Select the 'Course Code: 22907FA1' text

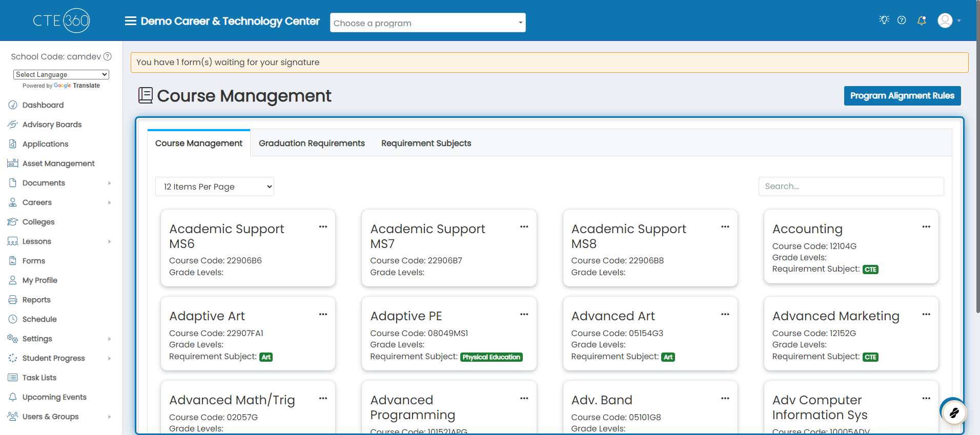click(x=216, y=333)
